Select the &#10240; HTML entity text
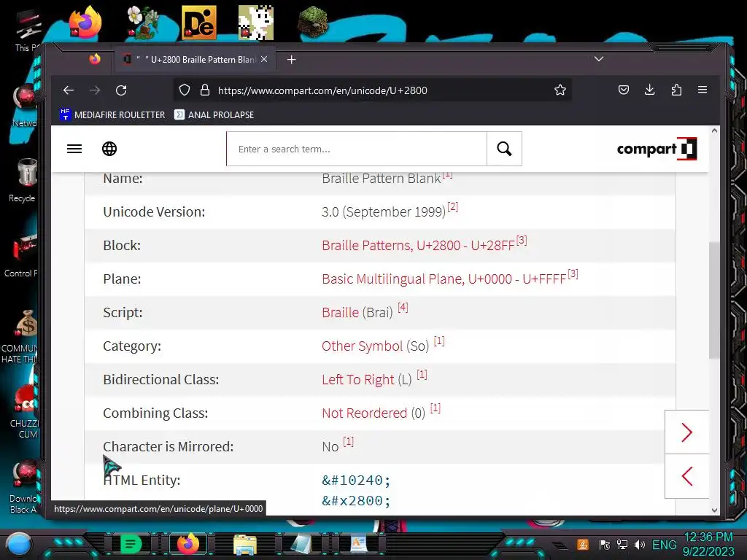 (356, 480)
